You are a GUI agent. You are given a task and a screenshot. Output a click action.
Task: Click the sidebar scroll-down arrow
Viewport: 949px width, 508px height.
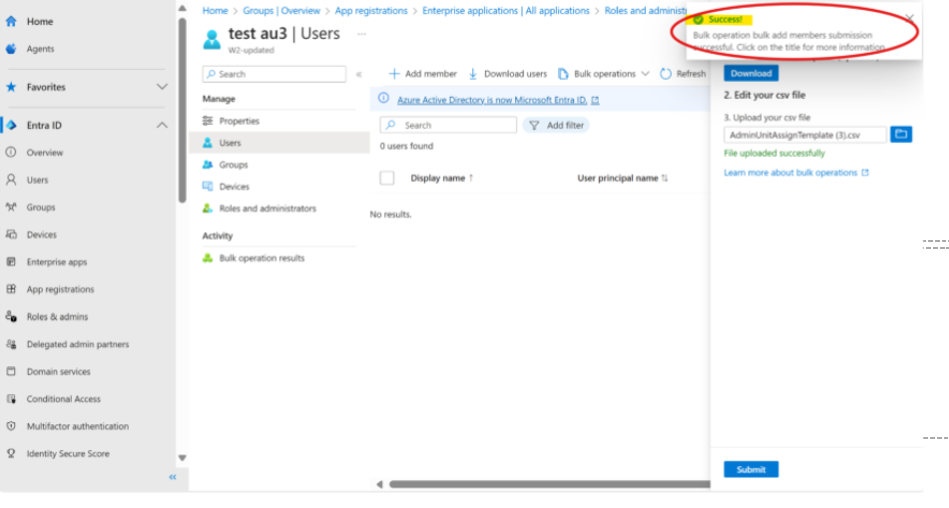pos(182,458)
